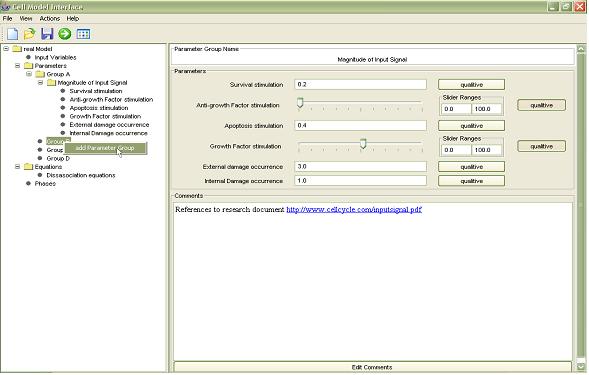The image size is (589, 375).
Task: Select Dissasociation equations tree item
Action: pos(80,175)
